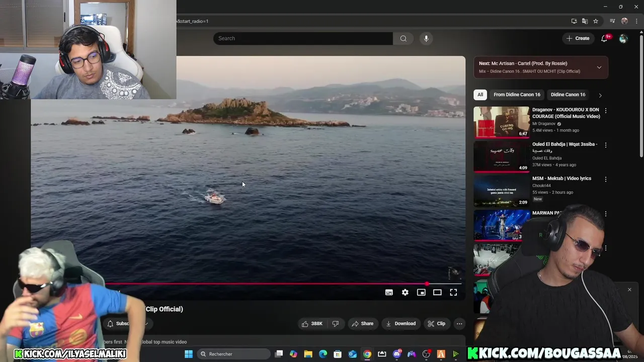The image size is (644, 362).
Task: Open YouTube notifications bell
Action: (604, 38)
